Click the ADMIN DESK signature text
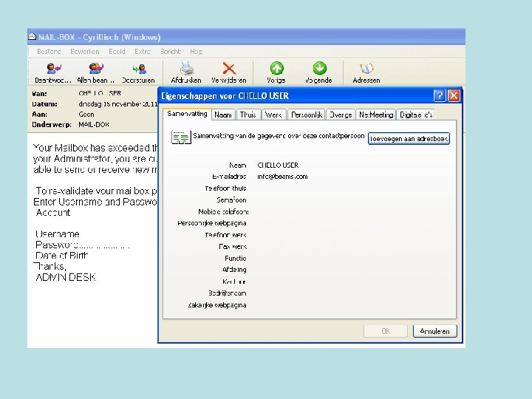The image size is (532, 399). point(66,277)
